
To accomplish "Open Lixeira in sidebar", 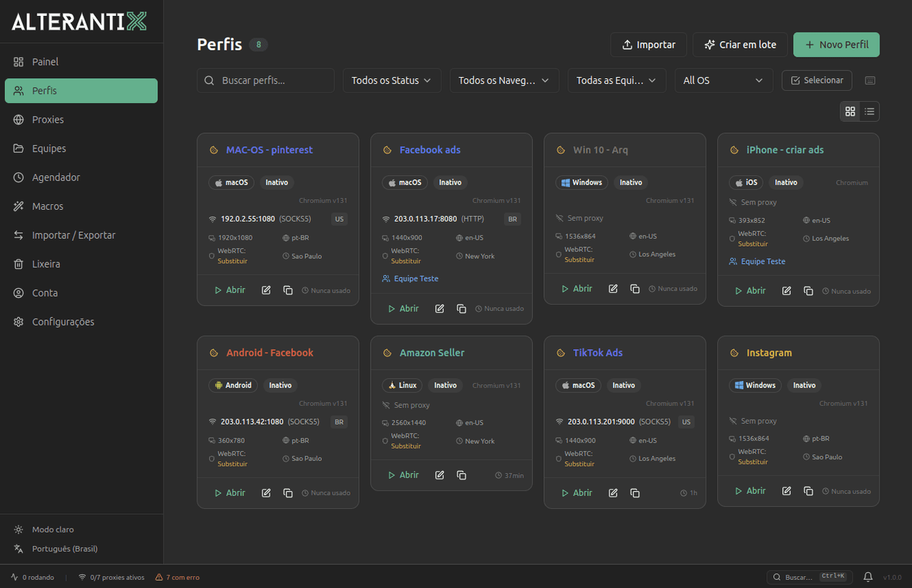I will pyautogui.click(x=81, y=264).
